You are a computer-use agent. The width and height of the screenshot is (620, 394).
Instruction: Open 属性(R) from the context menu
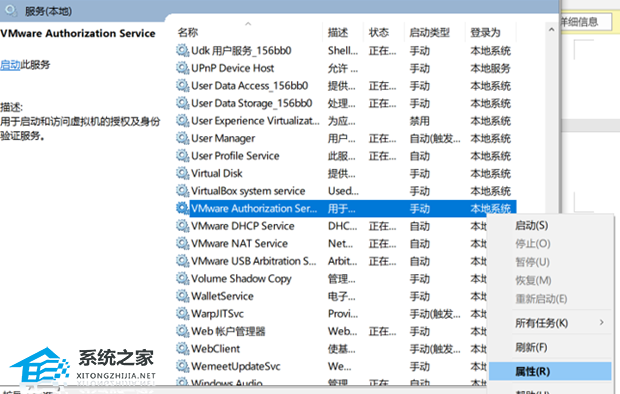550,371
